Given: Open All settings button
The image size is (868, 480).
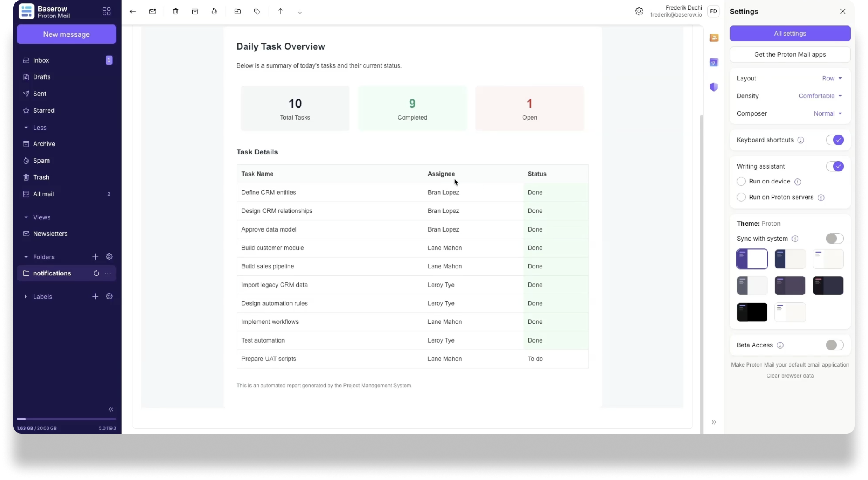Looking at the screenshot, I should (790, 34).
